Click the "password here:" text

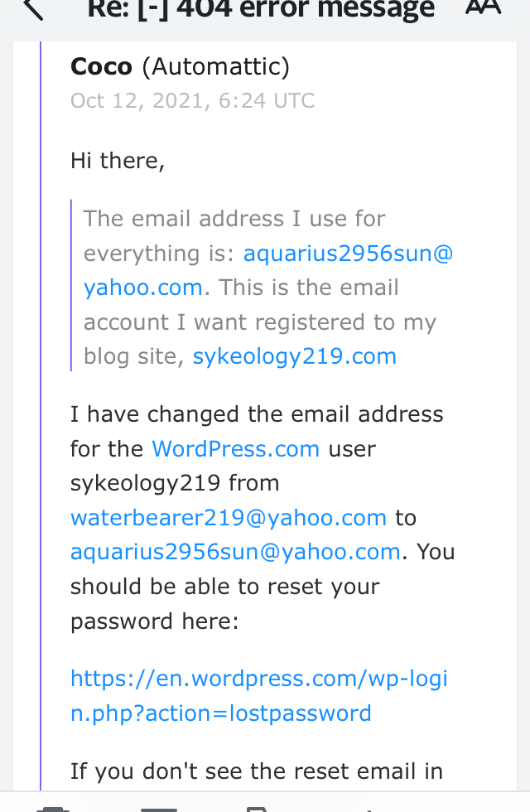click(x=154, y=621)
